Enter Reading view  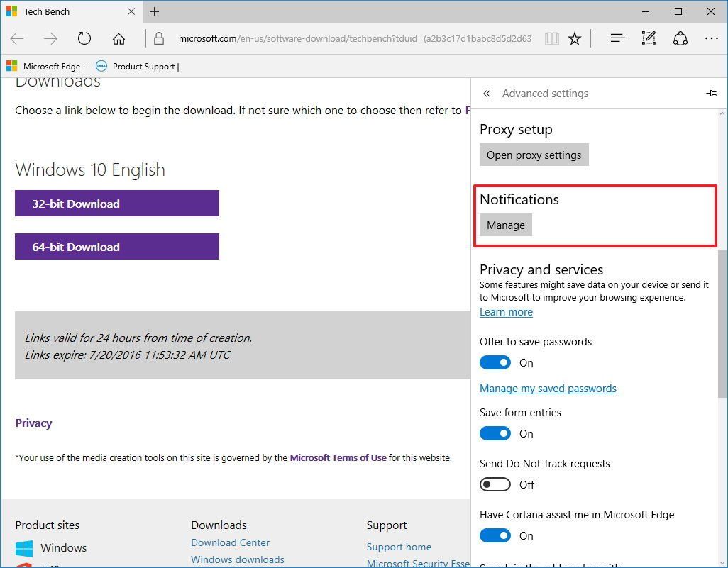click(x=551, y=38)
